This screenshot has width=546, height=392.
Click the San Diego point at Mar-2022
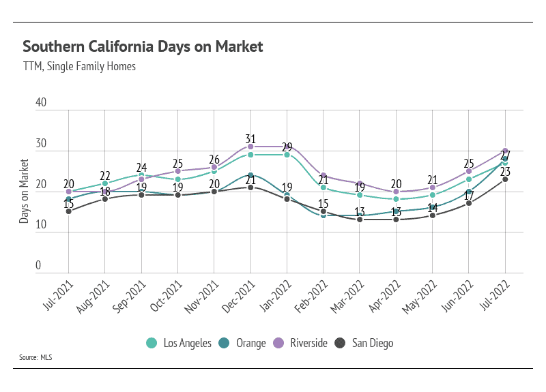pyautogui.click(x=360, y=220)
